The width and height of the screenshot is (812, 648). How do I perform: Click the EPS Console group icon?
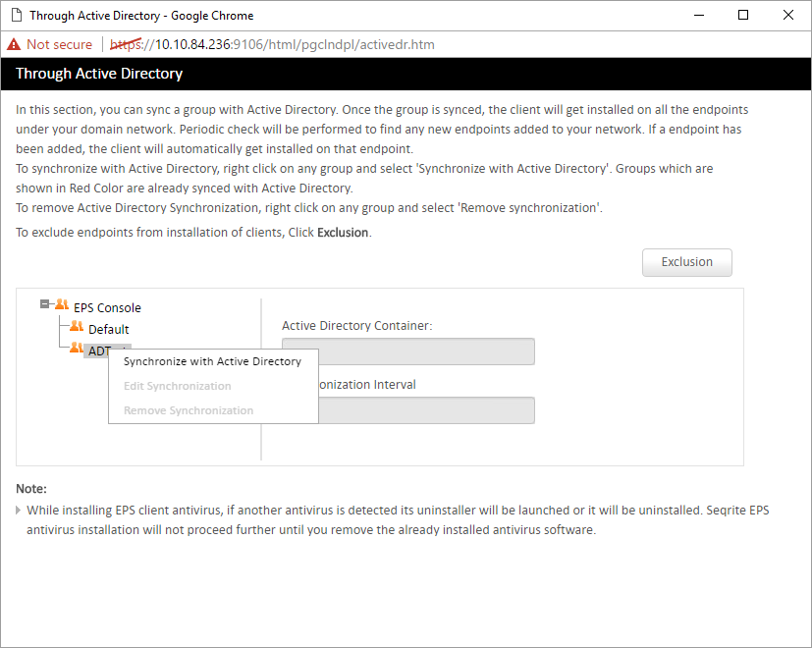(x=62, y=304)
